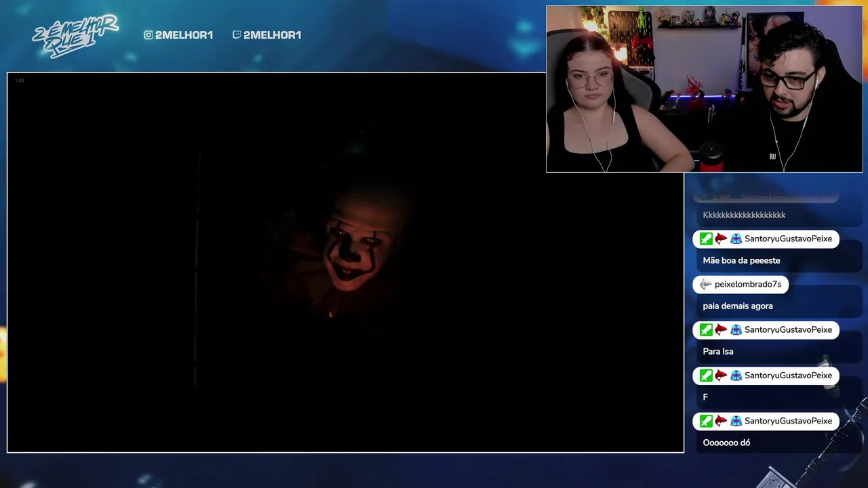This screenshot has height=488, width=868.
Task: Click the Instagram icon beside 2MELHOR1
Action: (x=149, y=35)
